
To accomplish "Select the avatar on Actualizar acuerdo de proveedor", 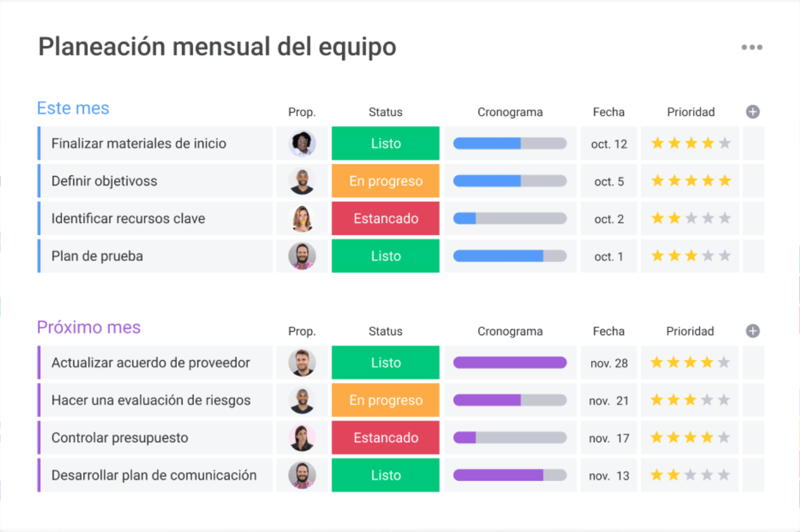I will (x=302, y=362).
